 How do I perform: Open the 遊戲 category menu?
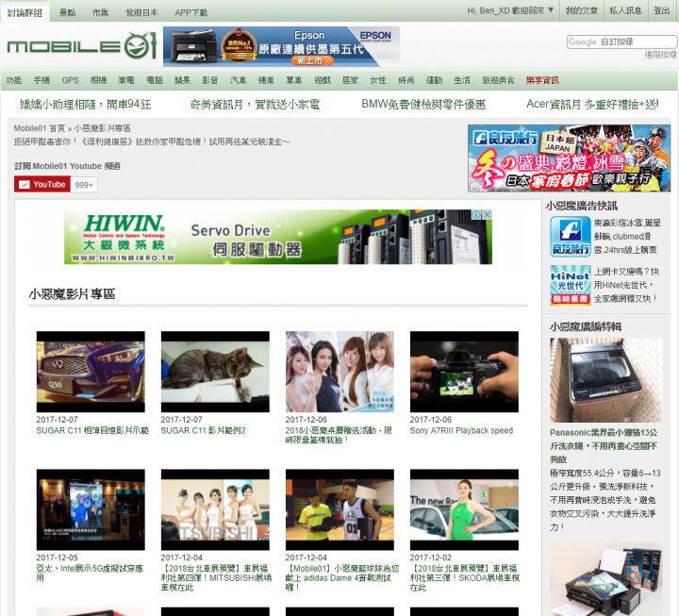tap(323, 80)
